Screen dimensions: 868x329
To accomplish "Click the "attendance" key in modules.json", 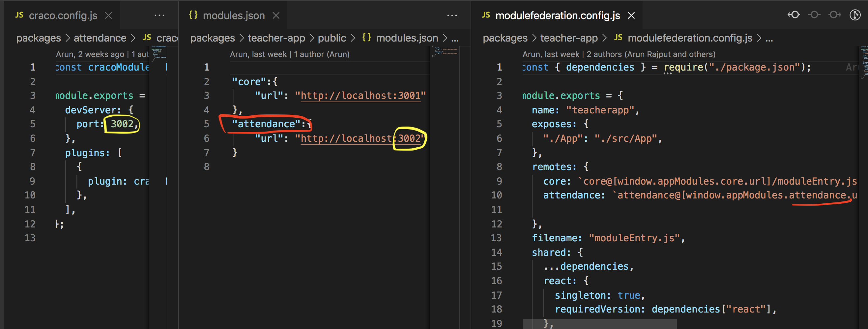I will (266, 124).
